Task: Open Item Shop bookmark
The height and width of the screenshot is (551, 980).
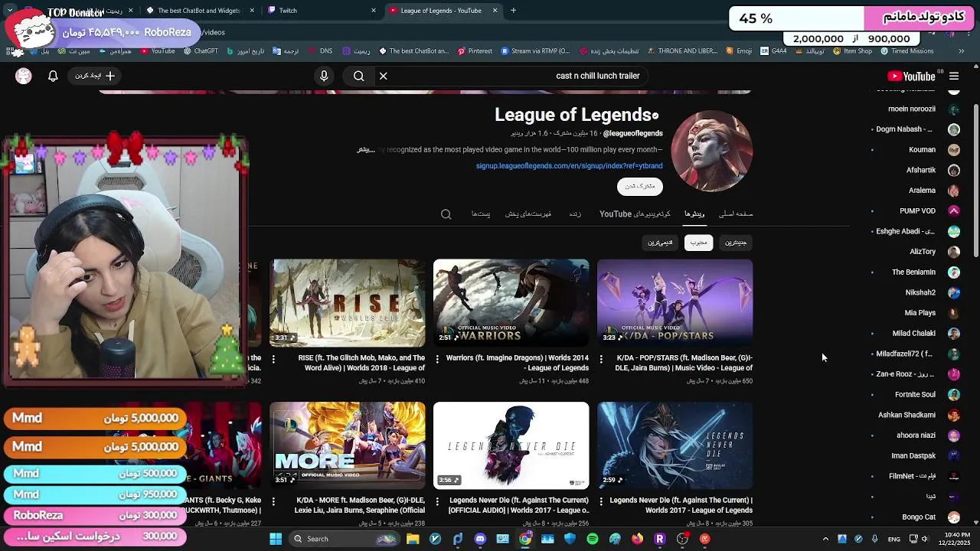Action: point(852,51)
